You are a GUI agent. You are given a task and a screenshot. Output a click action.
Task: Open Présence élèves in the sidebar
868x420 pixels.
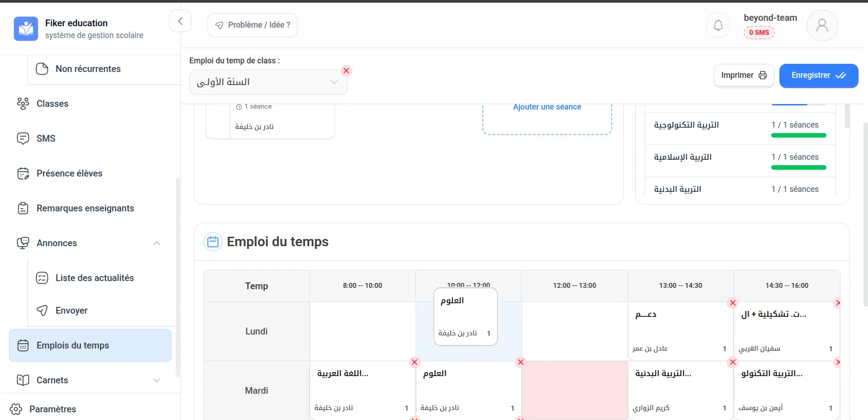(69, 173)
